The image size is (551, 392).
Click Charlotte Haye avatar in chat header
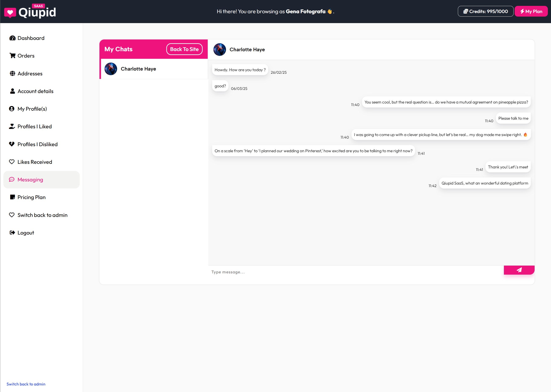(x=219, y=50)
